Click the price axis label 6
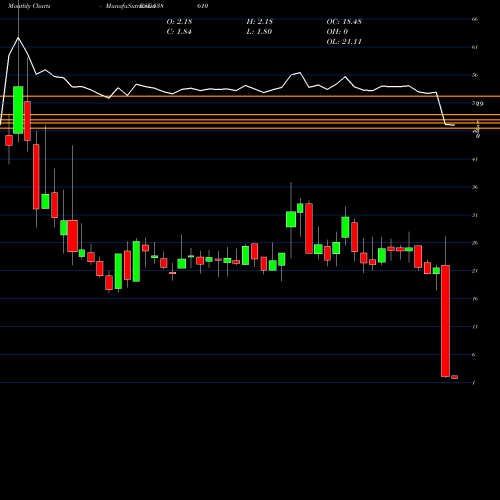This screenshot has width=500, height=500. 474,355
